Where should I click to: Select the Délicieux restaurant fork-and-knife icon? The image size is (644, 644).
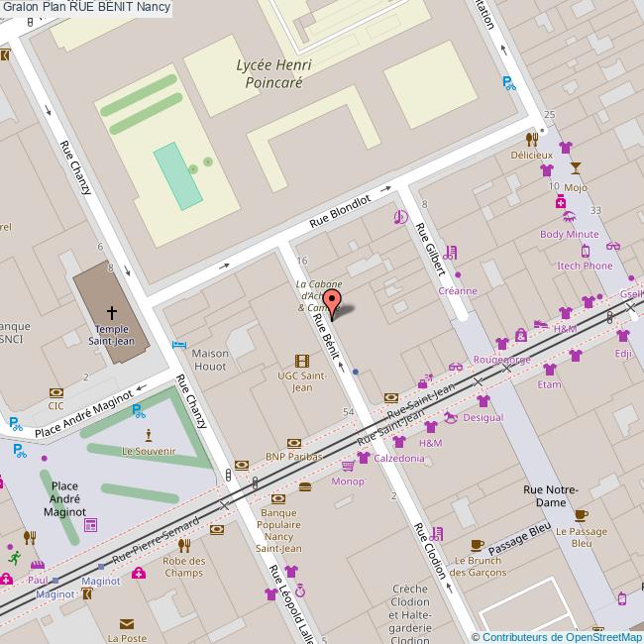(x=532, y=139)
